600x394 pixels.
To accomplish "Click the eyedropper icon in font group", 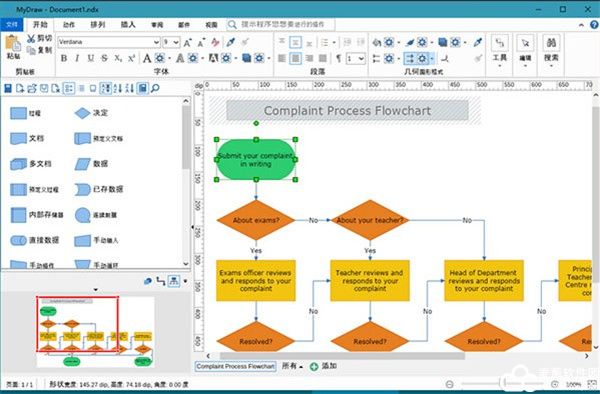I will click(x=230, y=42).
